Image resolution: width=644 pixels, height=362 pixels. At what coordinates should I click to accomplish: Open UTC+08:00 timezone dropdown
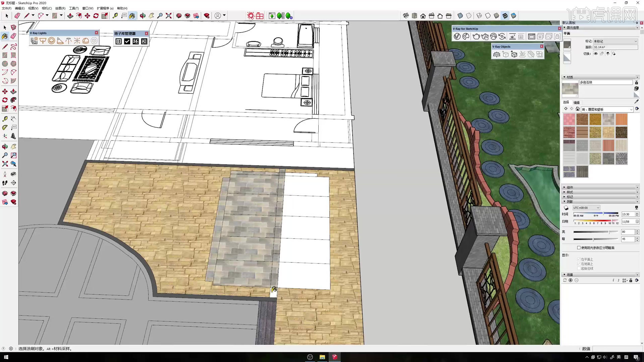coord(586,208)
